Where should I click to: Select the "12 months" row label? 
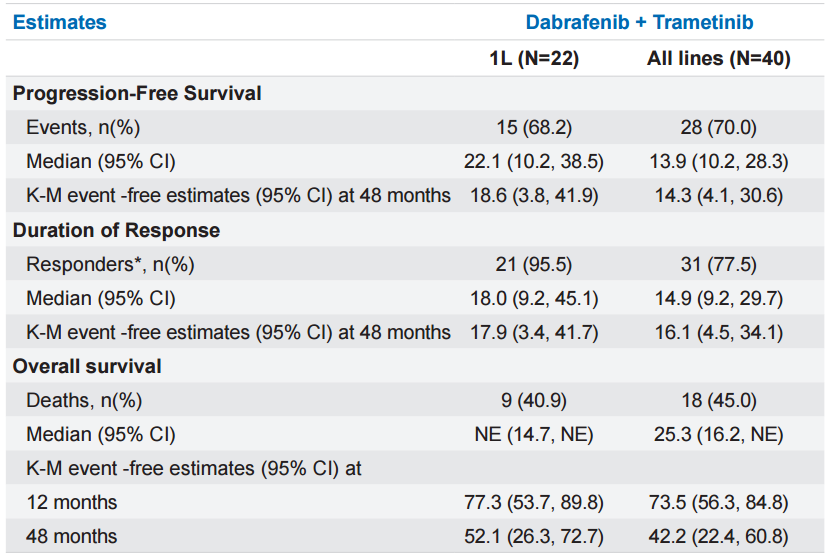[72, 502]
